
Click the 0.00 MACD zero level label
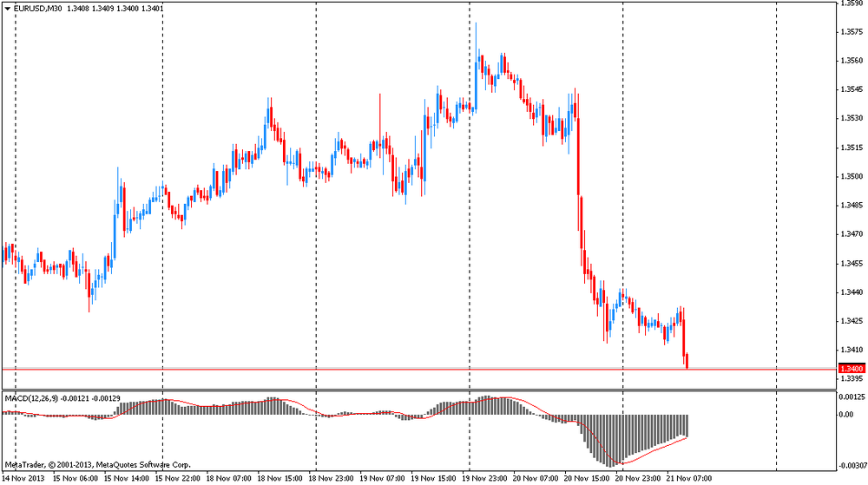pos(847,415)
